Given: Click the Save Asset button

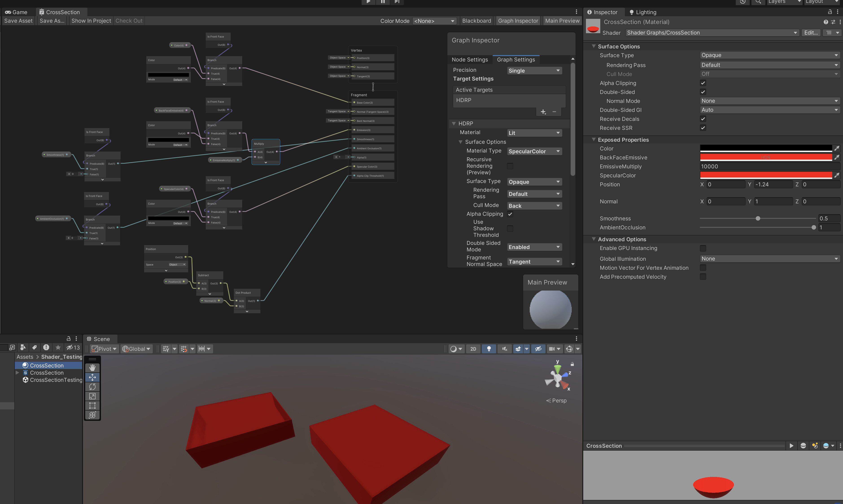Looking at the screenshot, I should click(18, 21).
